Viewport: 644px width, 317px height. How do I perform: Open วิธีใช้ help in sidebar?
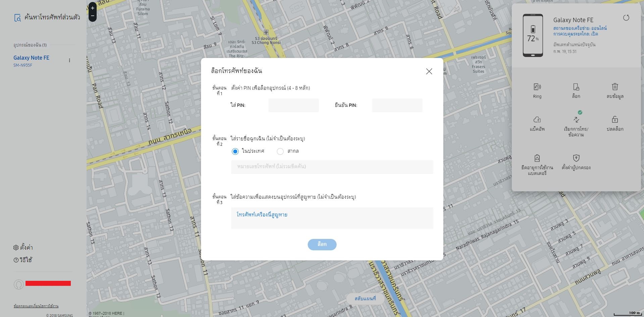tap(22, 260)
